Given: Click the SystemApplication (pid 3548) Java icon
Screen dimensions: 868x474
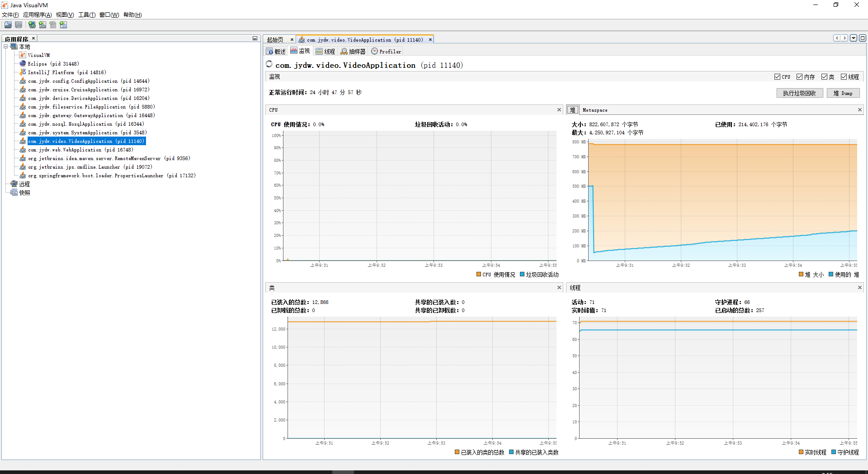Looking at the screenshot, I should coord(23,133).
